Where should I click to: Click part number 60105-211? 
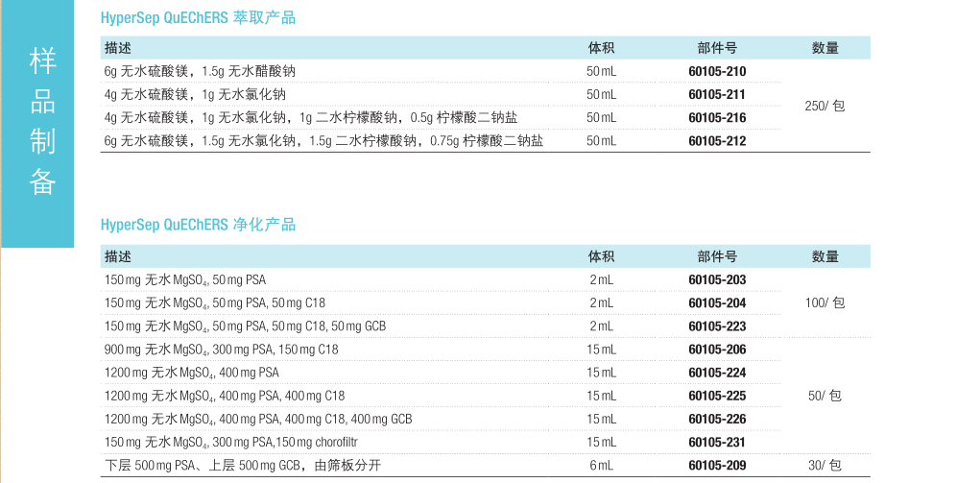pyautogui.click(x=717, y=94)
